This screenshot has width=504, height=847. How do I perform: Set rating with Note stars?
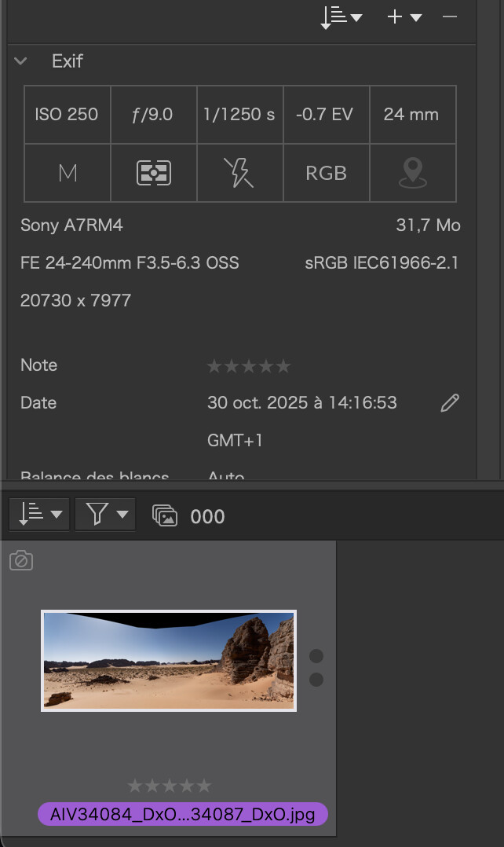pyautogui.click(x=248, y=366)
